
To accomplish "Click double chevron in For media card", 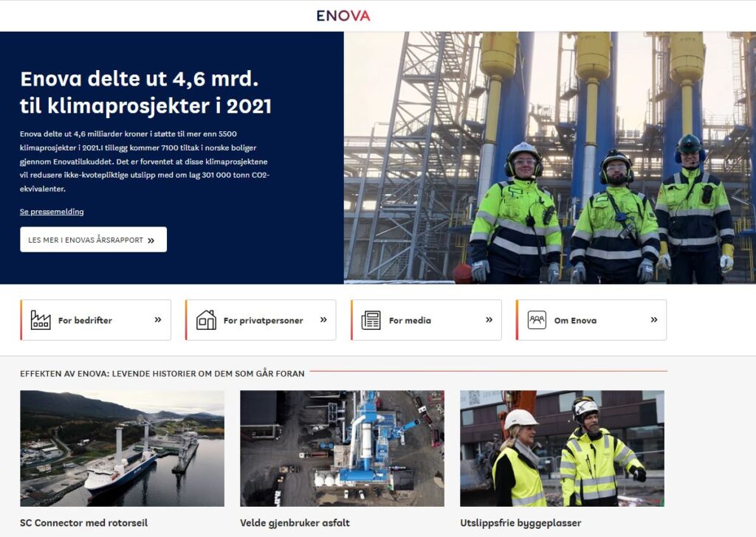I will [489, 320].
